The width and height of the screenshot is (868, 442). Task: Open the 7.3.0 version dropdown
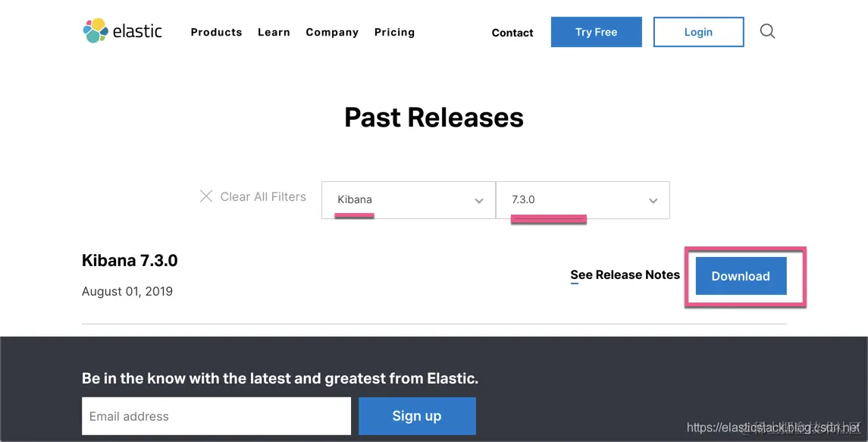[582, 200]
